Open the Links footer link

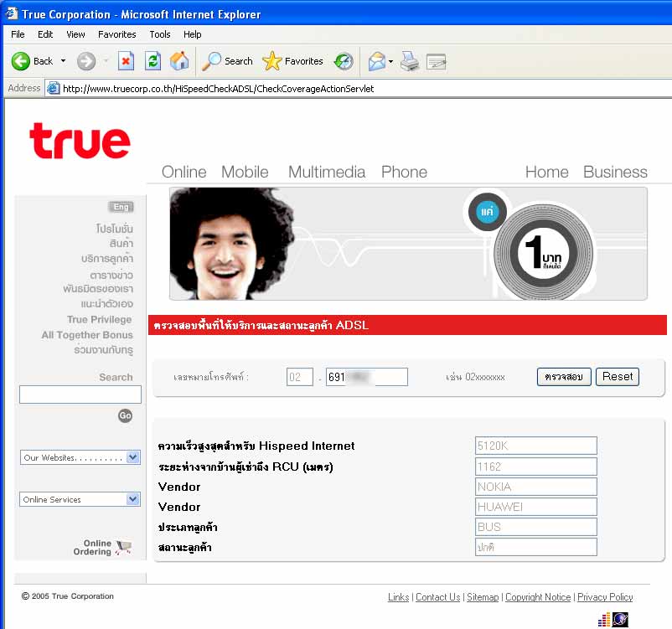click(399, 597)
